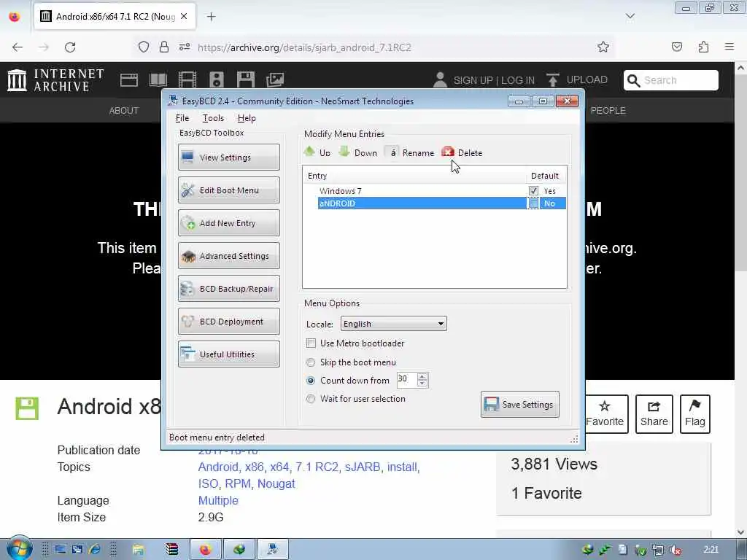Reload the archive.org page in Firefox
The width and height of the screenshot is (747, 560).
tap(70, 47)
